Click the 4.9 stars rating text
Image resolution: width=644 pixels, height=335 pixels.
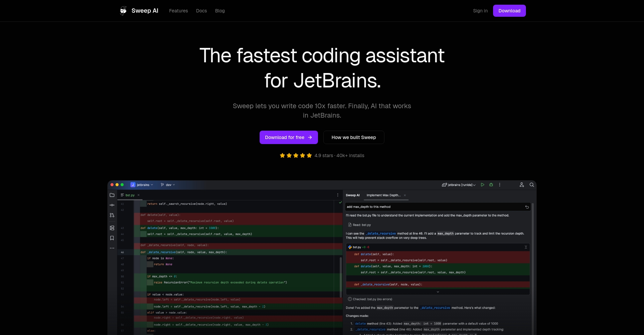coord(324,155)
